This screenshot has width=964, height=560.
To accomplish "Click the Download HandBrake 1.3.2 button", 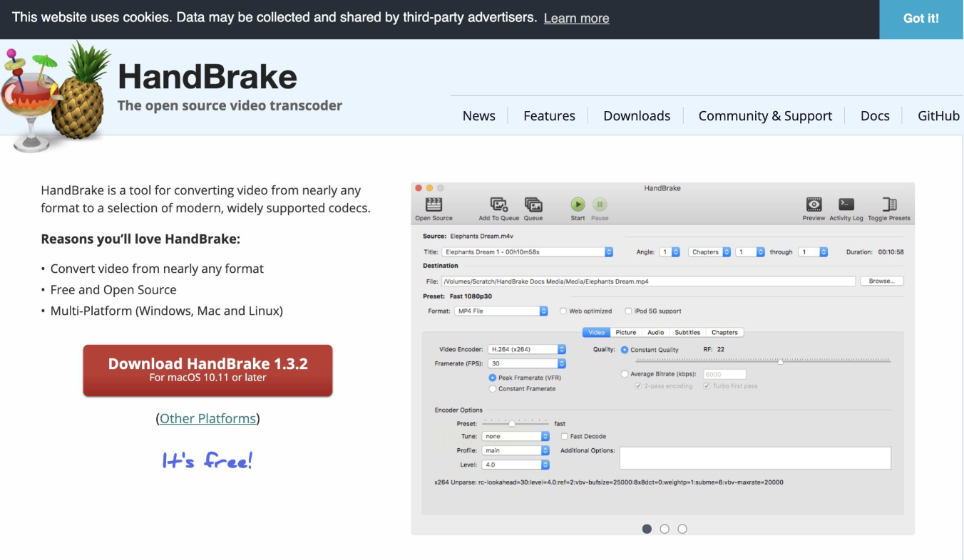I will [207, 370].
